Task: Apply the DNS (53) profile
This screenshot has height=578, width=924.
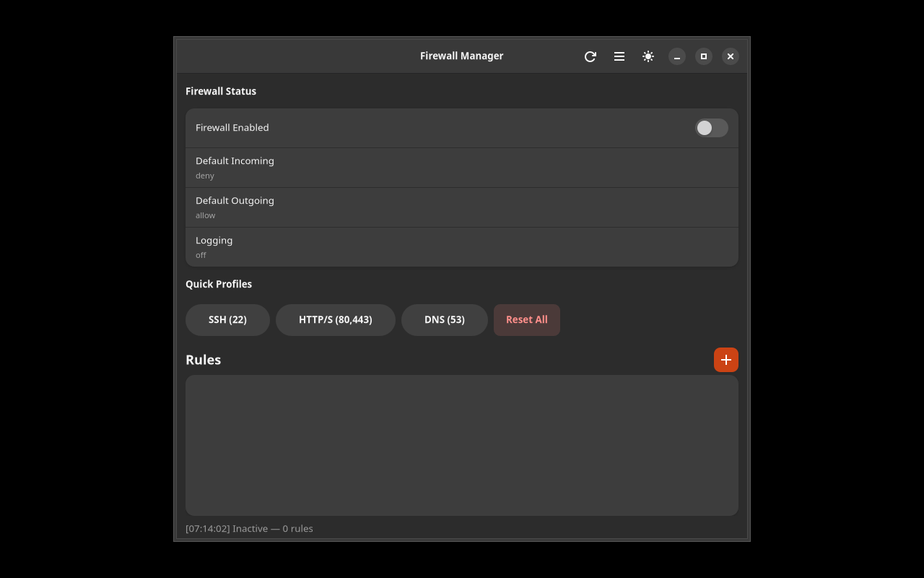Action: point(445,320)
